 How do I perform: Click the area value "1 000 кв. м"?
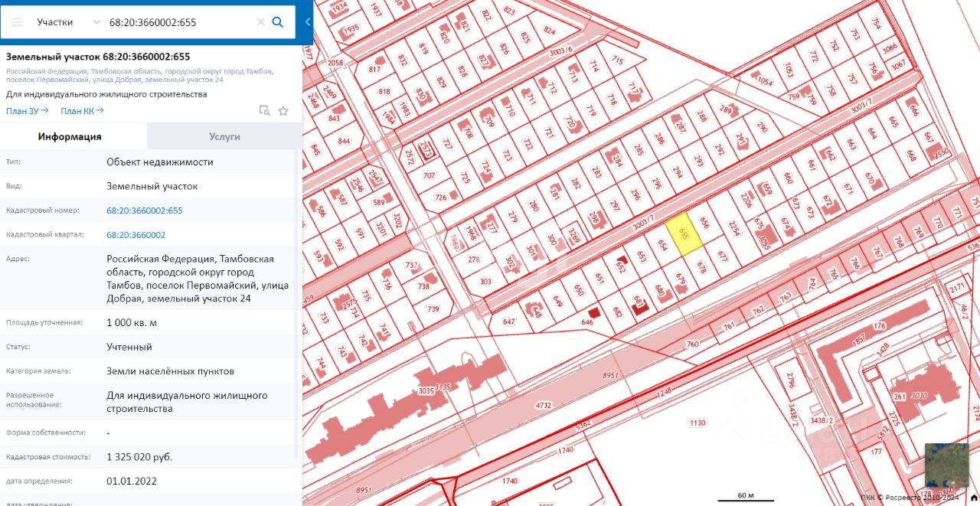coord(132,323)
